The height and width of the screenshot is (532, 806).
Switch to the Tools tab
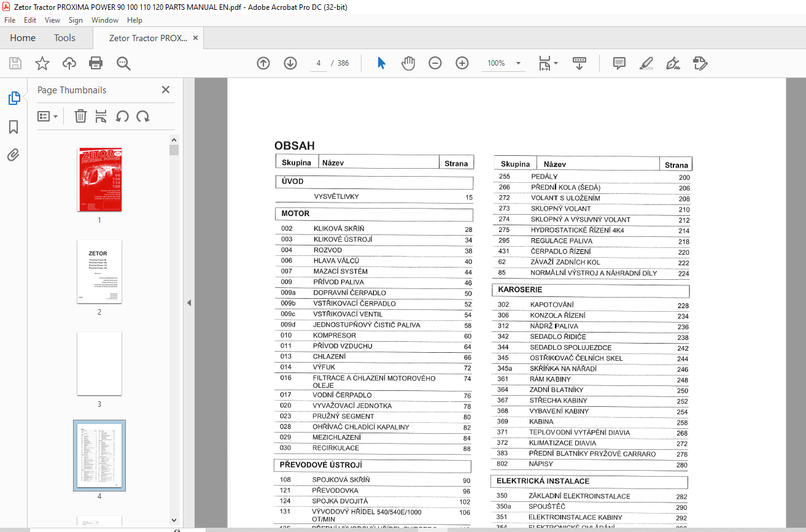[x=64, y=38]
